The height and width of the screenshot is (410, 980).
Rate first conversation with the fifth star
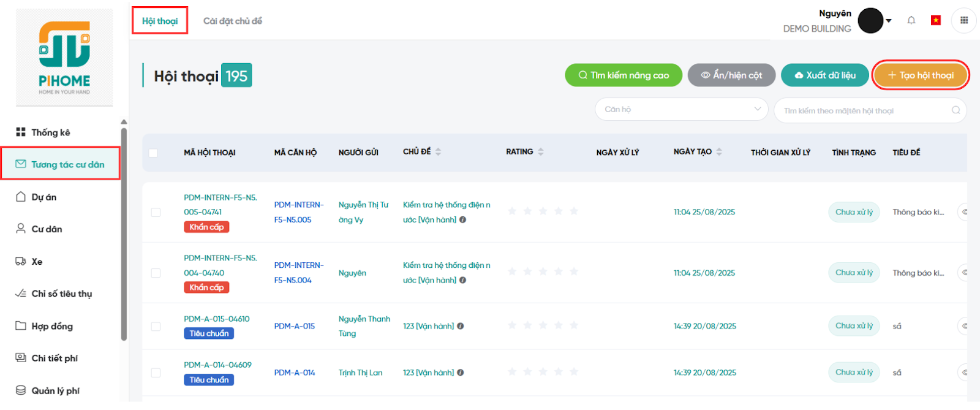[x=574, y=211]
